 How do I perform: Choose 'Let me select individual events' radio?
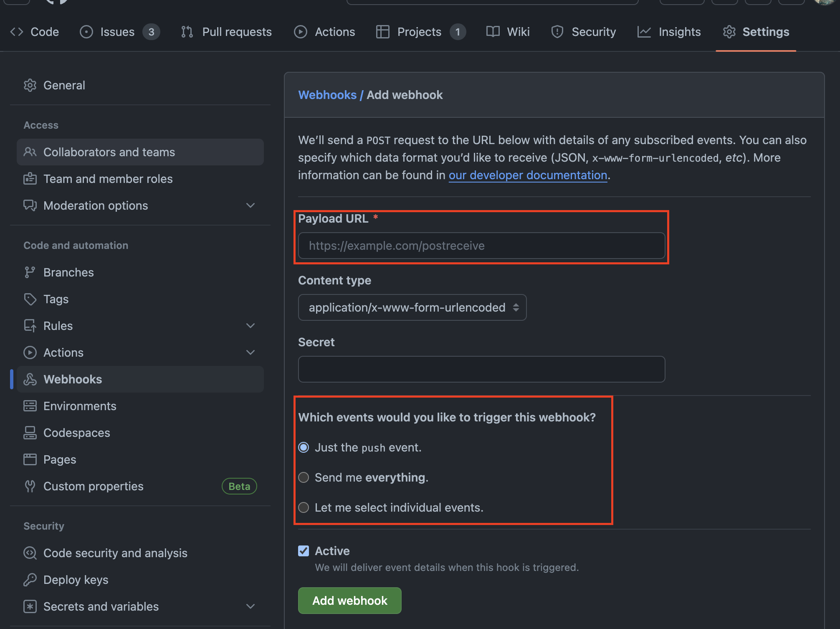tap(304, 507)
